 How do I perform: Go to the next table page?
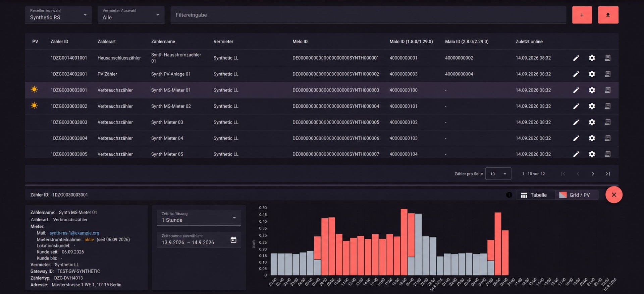tap(593, 174)
